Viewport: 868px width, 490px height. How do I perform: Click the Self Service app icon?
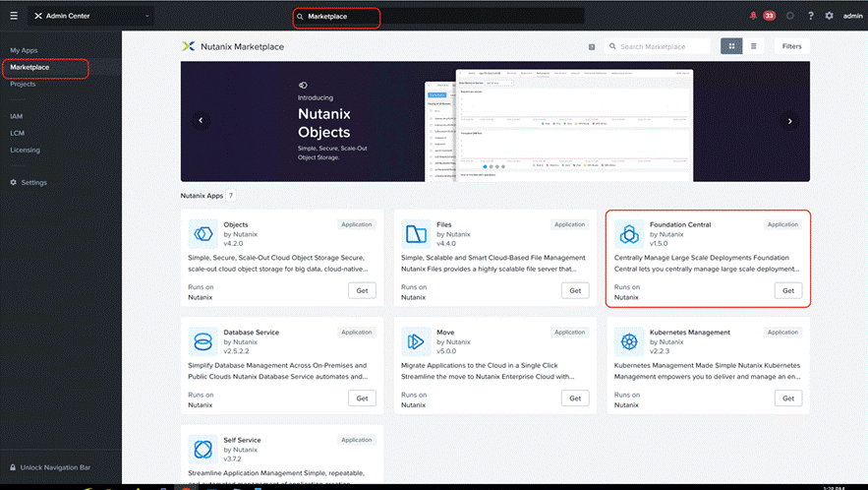click(x=203, y=449)
